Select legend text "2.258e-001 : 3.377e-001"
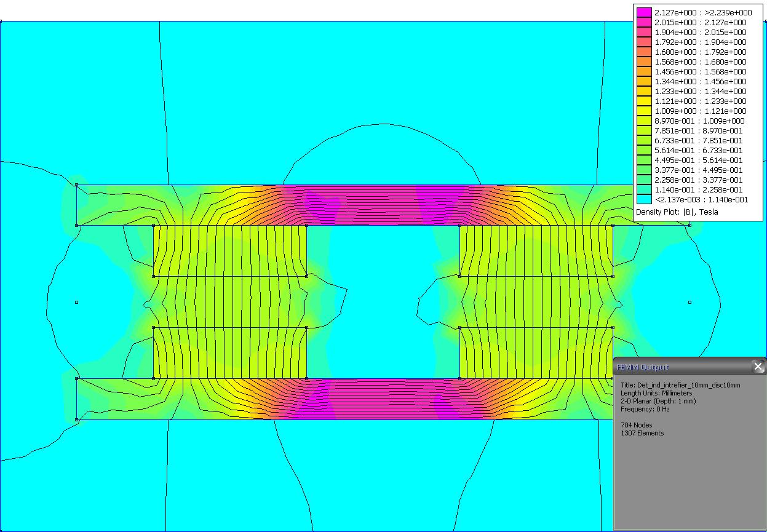The image size is (767, 532). 699,180
